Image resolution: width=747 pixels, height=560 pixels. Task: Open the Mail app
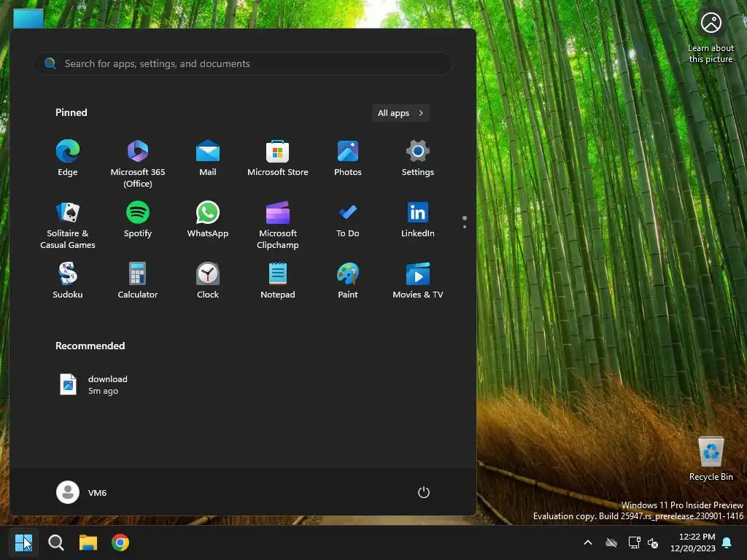pos(208,158)
